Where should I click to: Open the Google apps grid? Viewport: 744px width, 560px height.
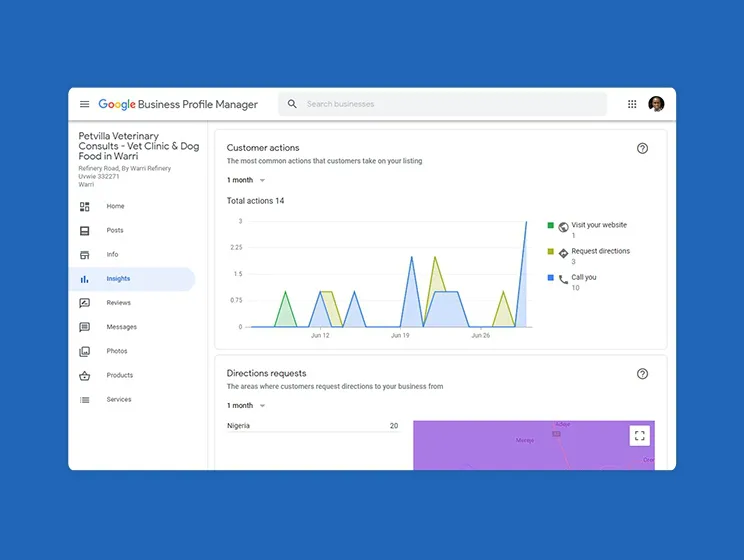point(632,104)
